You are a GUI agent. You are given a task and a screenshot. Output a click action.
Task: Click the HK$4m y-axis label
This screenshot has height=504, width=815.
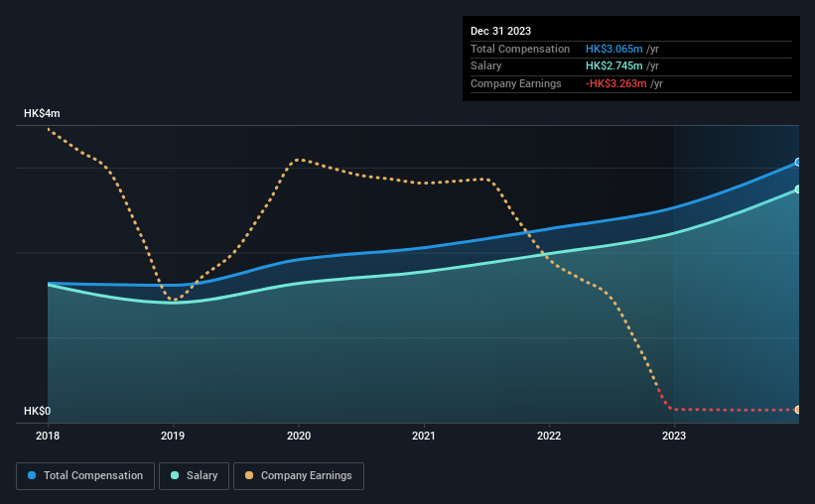(x=42, y=113)
